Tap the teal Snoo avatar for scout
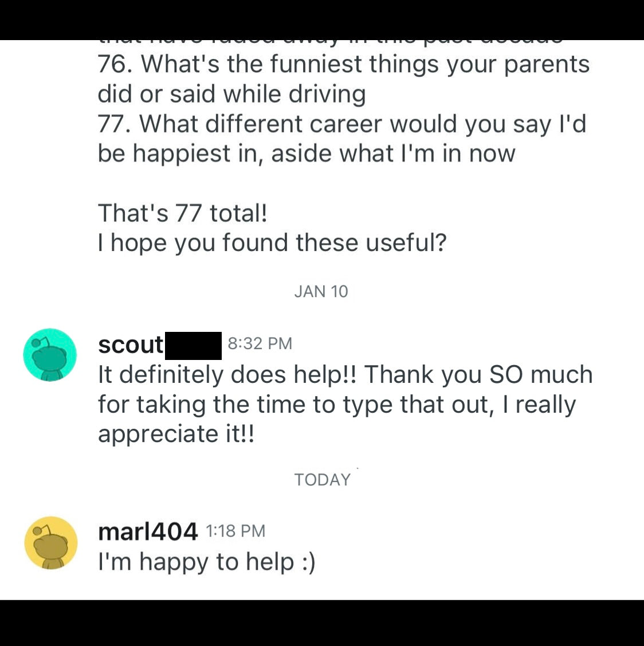Screen dimensions: 644x646 point(50,355)
